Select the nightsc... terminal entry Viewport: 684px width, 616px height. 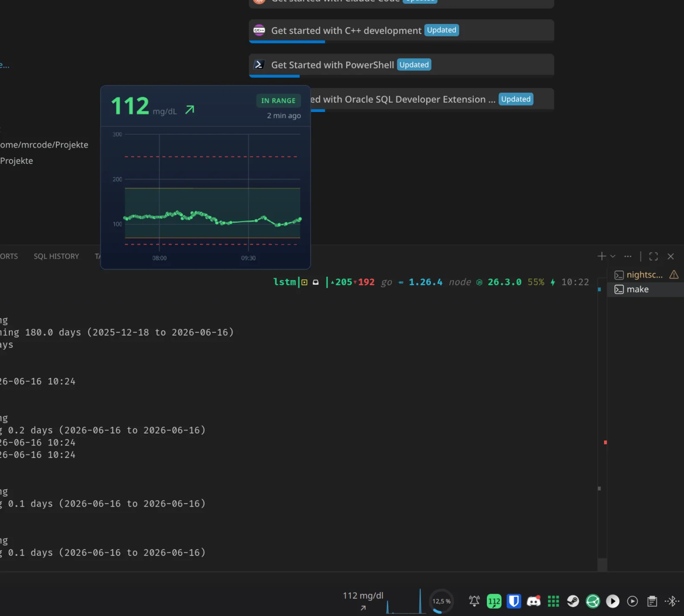pos(646,275)
